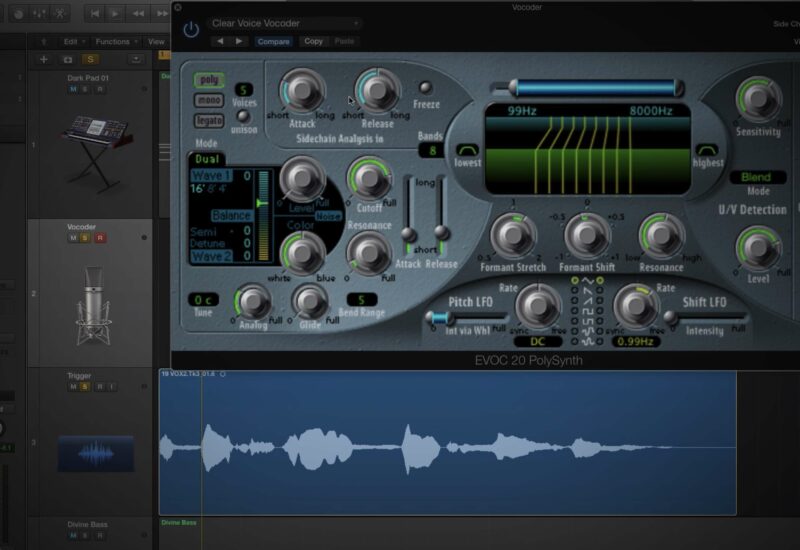This screenshot has height=550, width=800.
Task: Click the 0.99Hz rate display
Action: 635,342
